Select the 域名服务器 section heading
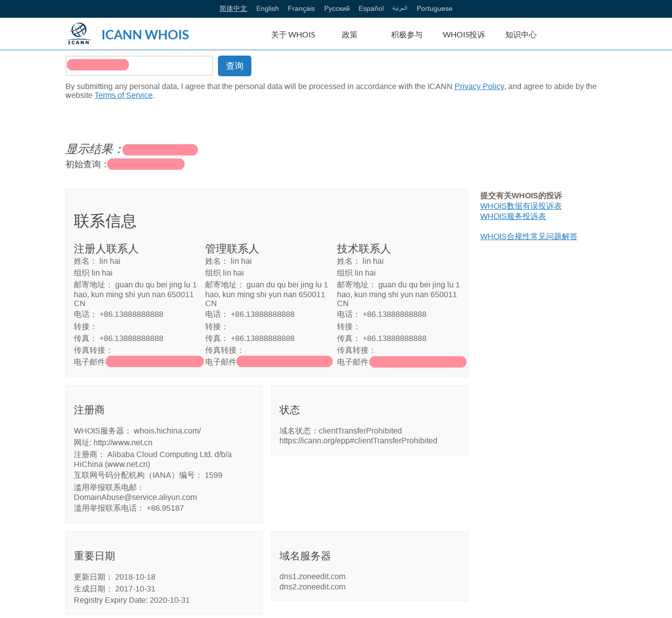This screenshot has width=672, height=618. tap(305, 556)
